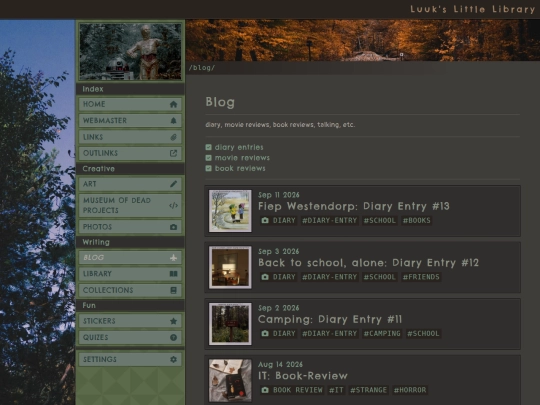Click the house icon on Home

click(173, 104)
